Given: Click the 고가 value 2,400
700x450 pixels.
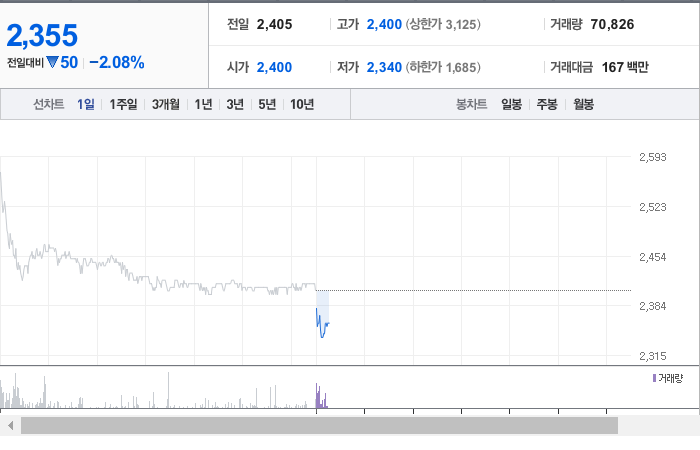Looking at the screenshot, I should (384, 24).
